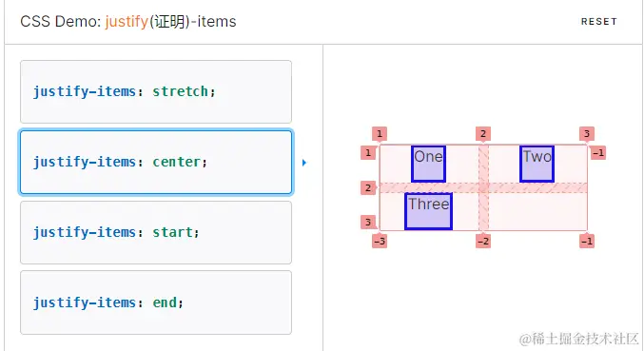Click the grid item labeled One
The image size is (644, 351).
point(428,164)
